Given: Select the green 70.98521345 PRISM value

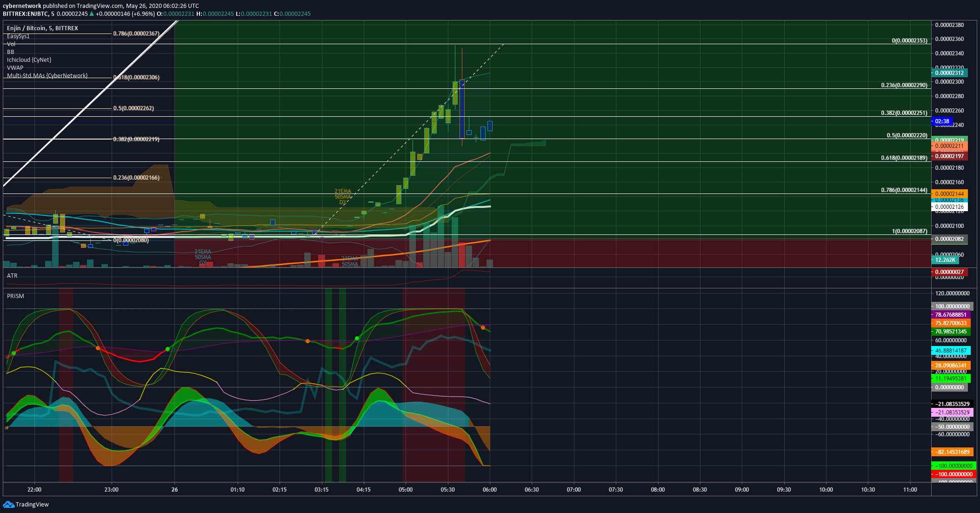Looking at the screenshot, I should click(x=951, y=332).
